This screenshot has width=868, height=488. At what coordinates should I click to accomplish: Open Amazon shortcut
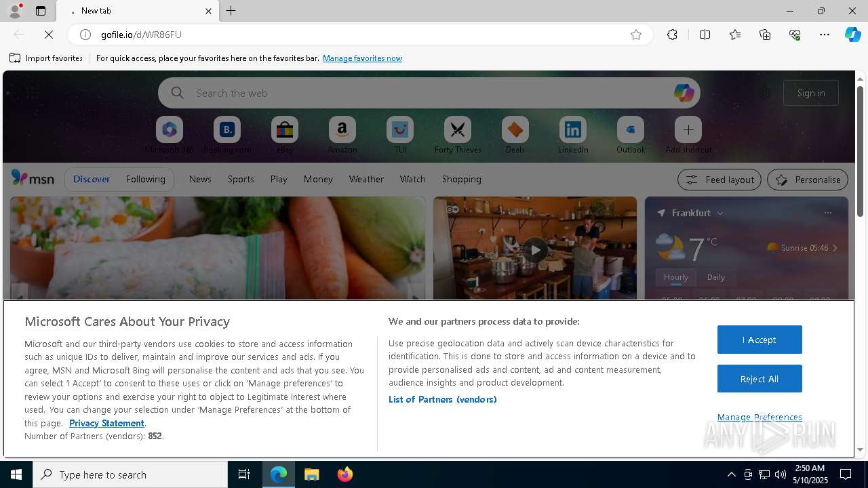click(x=342, y=135)
